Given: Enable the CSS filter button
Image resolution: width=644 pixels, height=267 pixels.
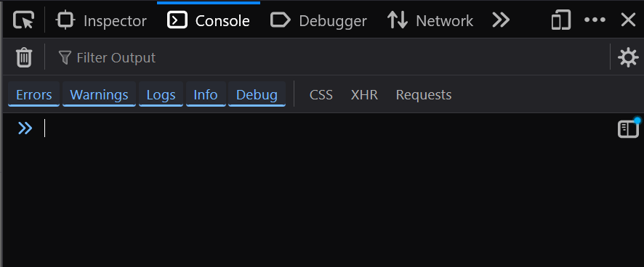Looking at the screenshot, I should pos(321,95).
